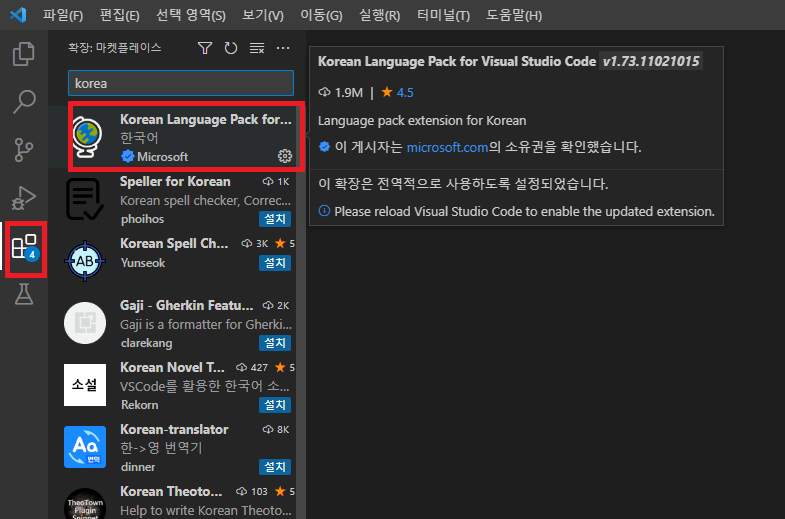Open the Testing flask icon
Image resolution: width=785 pixels, height=519 pixels.
(x=24, y=294)
